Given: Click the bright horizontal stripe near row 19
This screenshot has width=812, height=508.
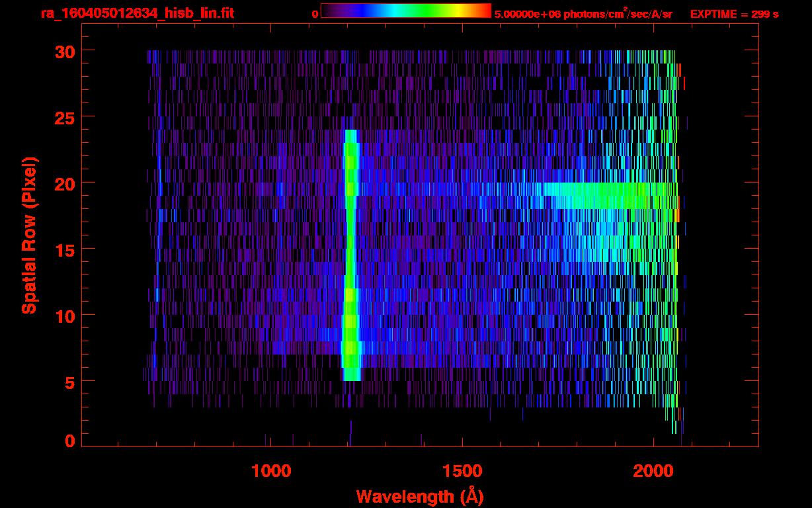Looking at the screenshot, I should (x=608, y=196).
